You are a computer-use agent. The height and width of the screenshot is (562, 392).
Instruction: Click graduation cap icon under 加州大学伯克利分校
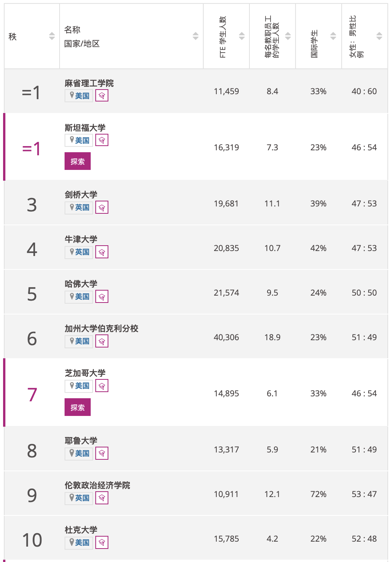[102, 341]
